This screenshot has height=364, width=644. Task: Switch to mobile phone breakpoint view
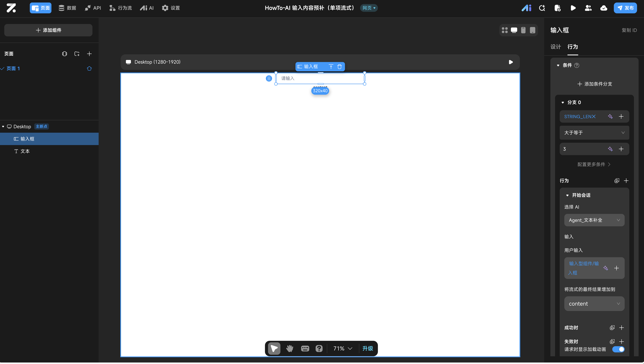(x=523, y=30)
